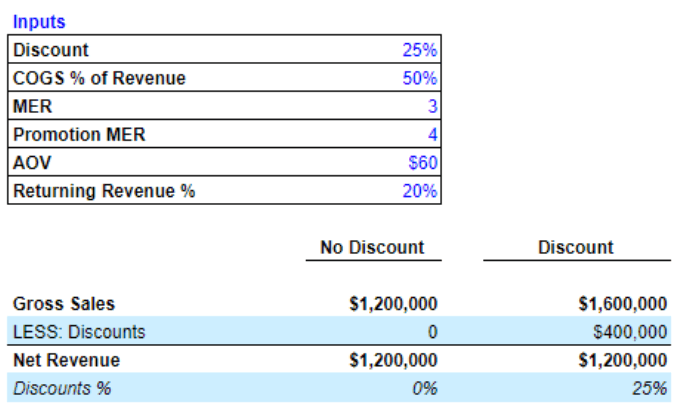Image resolution: width=678 pixels, height=410 pixels.
Task: Click the 0% Discounts % cell
Action: tap(425, 388)
